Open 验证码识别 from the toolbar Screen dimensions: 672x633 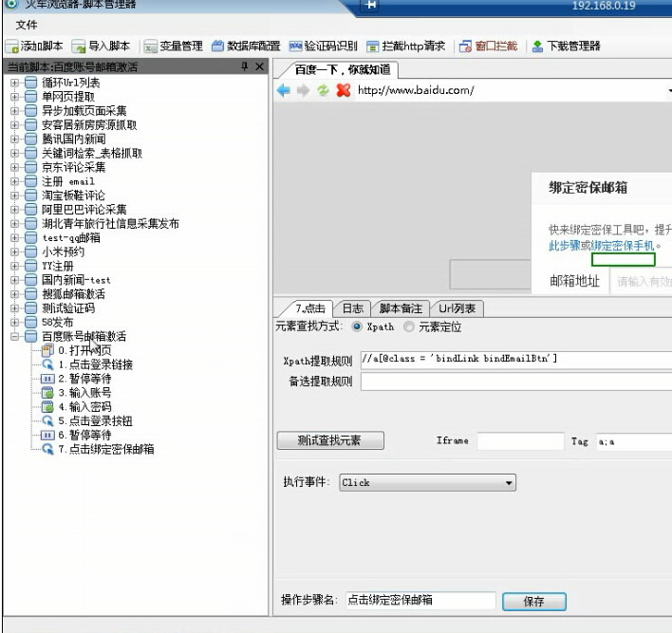323,47
